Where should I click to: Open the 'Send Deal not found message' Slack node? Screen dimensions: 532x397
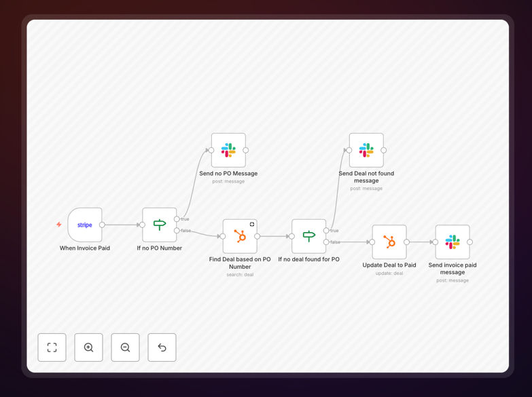point(366,150)
